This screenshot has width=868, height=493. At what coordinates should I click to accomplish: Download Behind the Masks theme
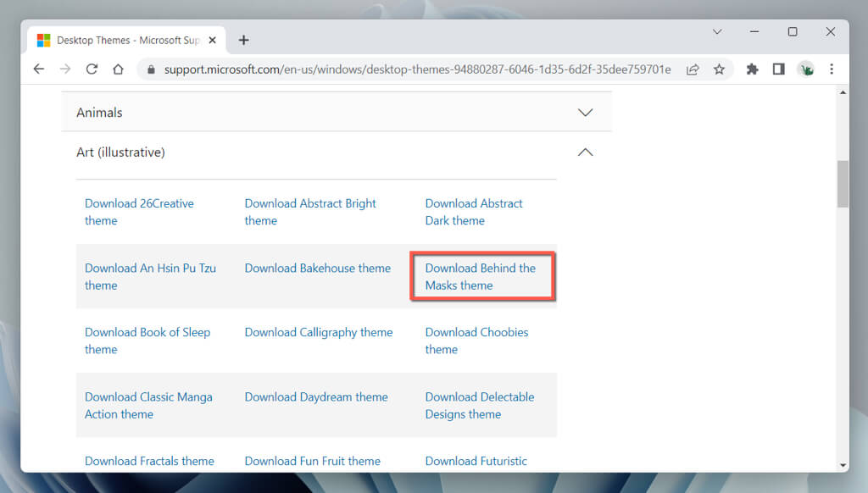(x=481, y=276)
